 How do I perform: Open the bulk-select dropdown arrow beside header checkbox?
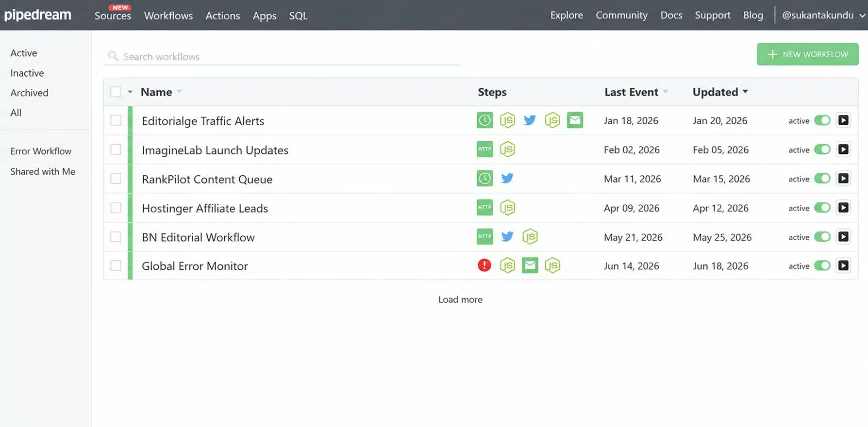pyautogui.click(x=130, y=92)
